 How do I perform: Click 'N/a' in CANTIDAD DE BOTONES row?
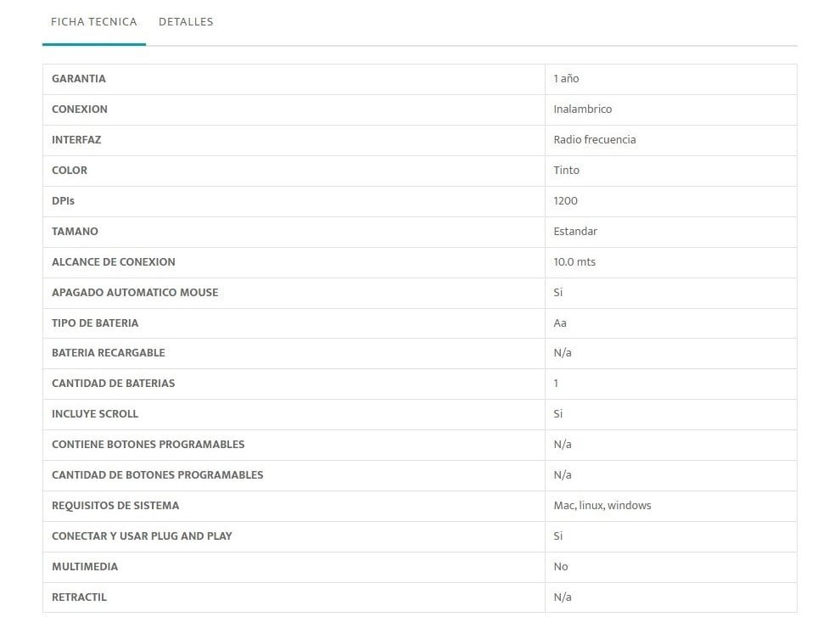563,475
